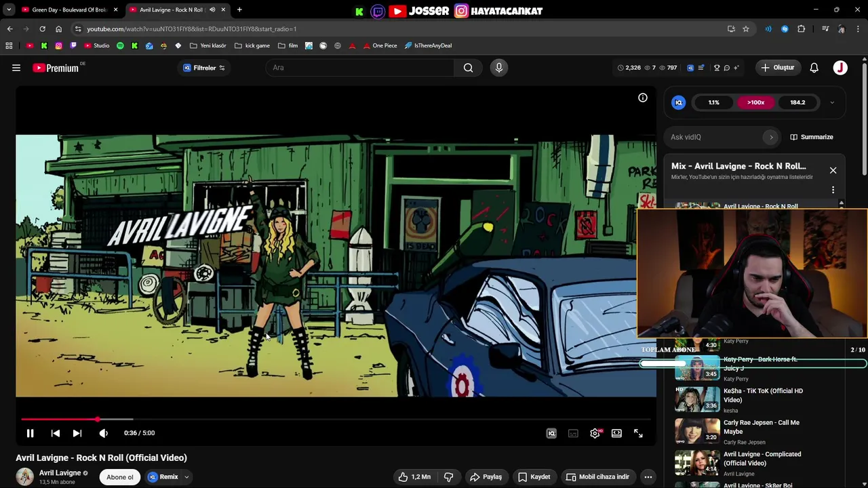Open the YouTube guide hamburger menu

(x=16, y=68)
